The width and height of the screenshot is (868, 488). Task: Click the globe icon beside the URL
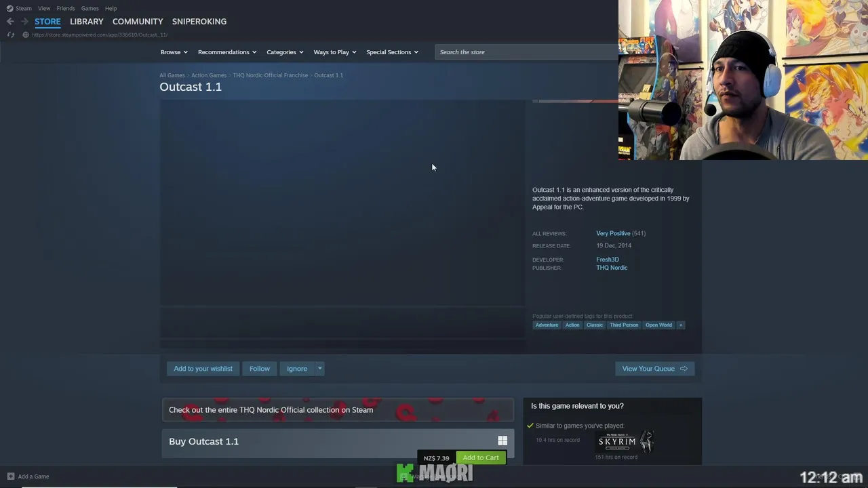click(26, 35)
